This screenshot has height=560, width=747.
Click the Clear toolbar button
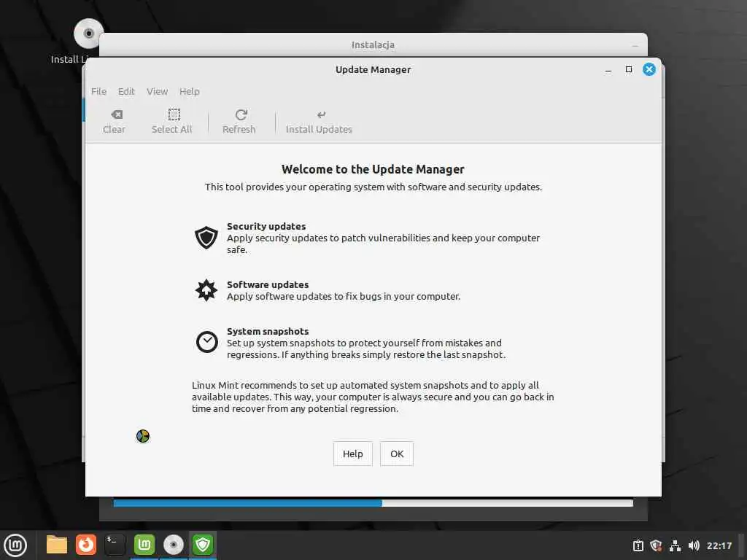pos(114,122)
